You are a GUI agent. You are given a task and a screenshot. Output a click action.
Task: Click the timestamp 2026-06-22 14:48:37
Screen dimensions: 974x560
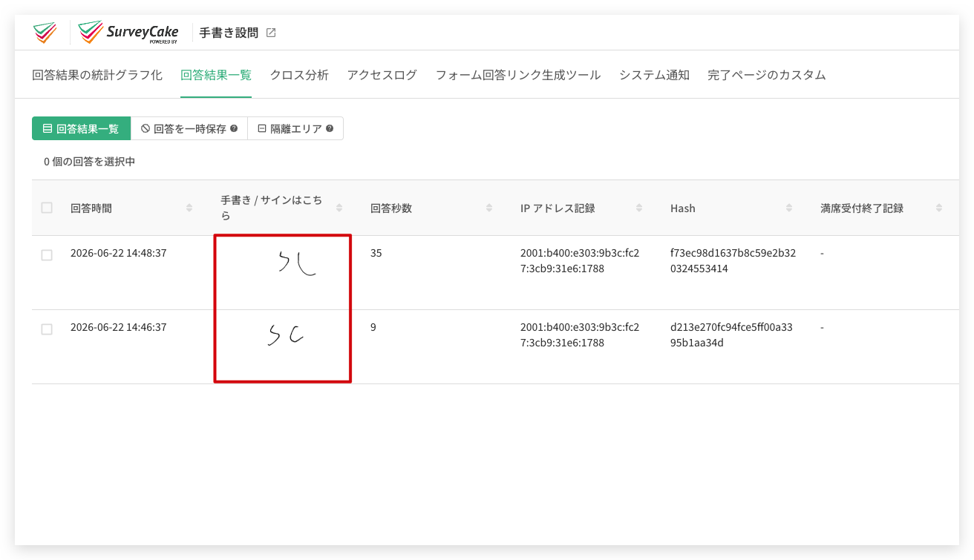(119, 253)
